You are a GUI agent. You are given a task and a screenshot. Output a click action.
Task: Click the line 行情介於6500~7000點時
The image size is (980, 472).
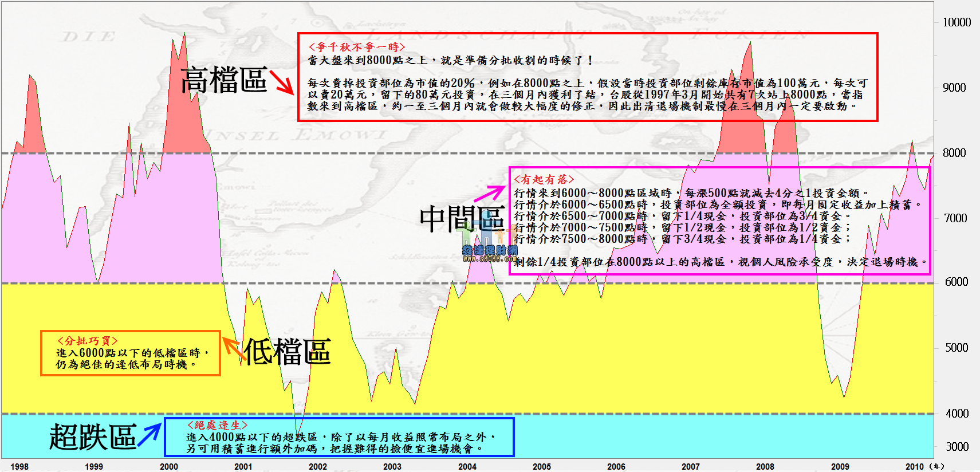683,216
